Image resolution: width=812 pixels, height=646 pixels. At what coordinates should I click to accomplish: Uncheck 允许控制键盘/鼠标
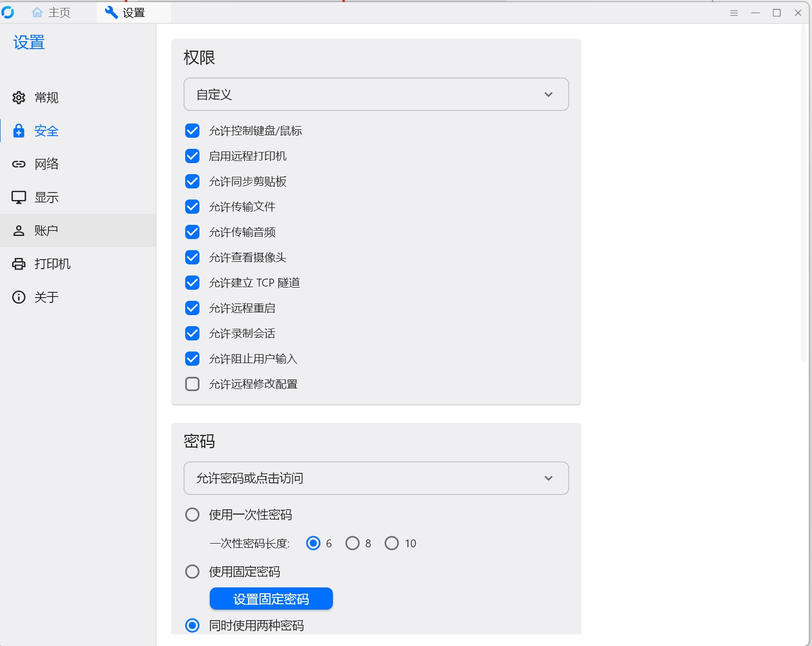click(x=193, y=131)
